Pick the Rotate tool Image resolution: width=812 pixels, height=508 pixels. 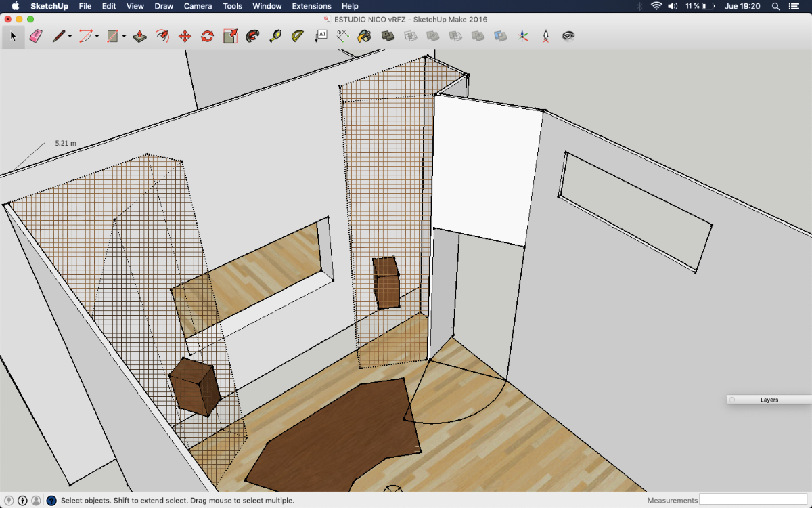coord(208,37)
